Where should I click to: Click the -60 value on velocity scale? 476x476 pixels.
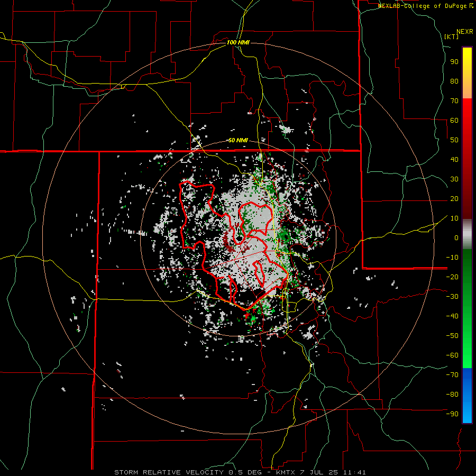pos(452,355)
